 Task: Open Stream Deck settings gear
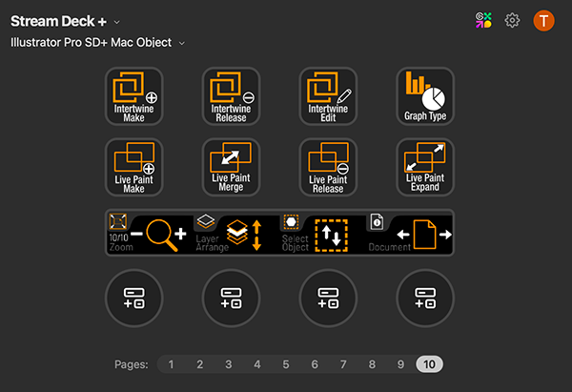click(512, 20)
